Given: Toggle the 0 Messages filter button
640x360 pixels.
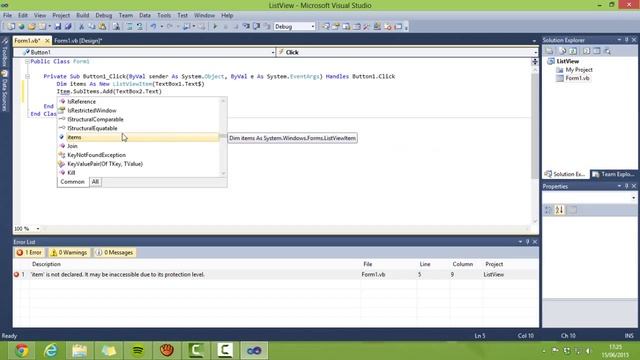Looking at the screenshot, I should click(115, 253).
